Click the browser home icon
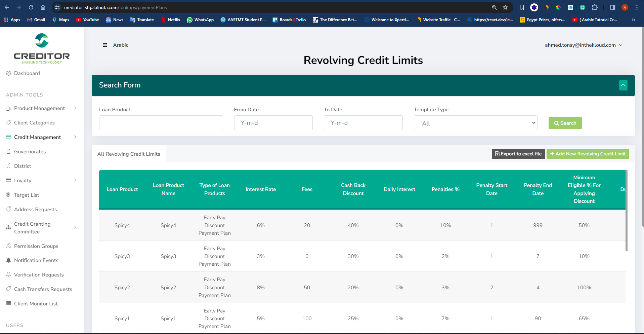Viewport: 644px width, 334px height. 43,7
